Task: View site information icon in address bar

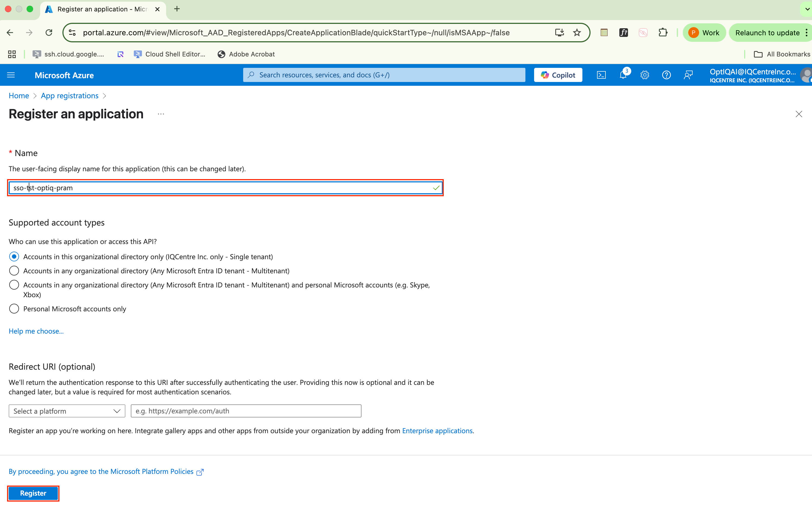Action: (72, 33)
